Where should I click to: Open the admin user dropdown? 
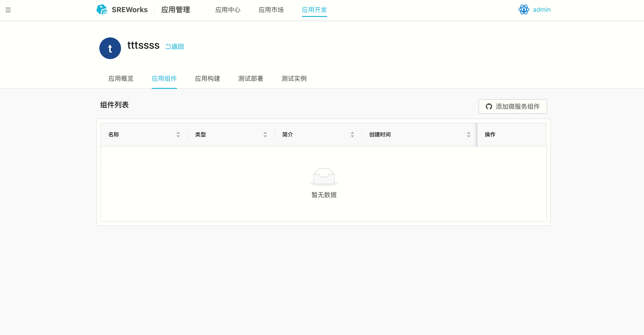click(x=541, y=9)
